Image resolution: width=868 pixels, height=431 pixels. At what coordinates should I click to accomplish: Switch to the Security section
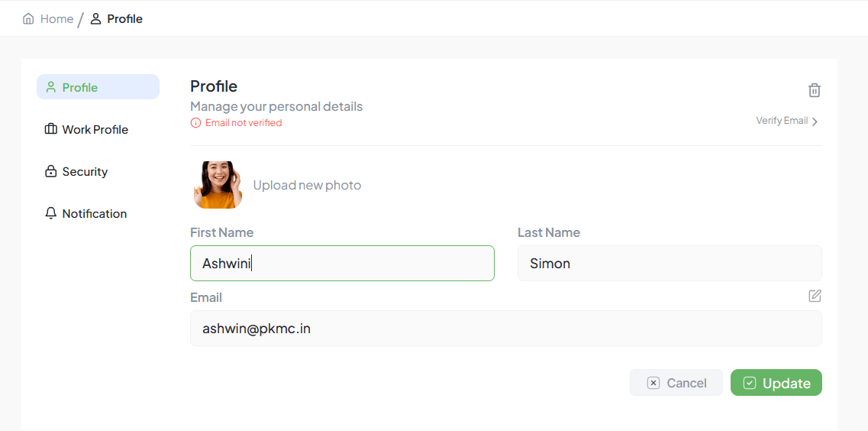(85, 172)
